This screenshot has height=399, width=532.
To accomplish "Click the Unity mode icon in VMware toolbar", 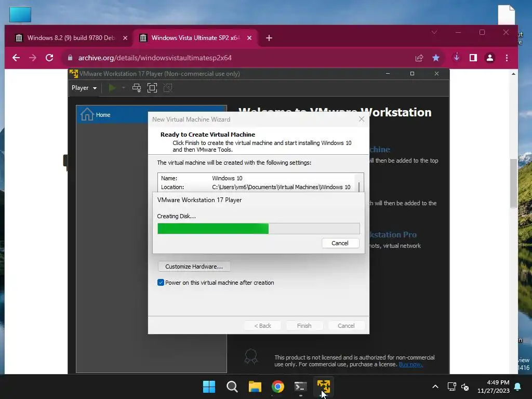I will point(168,88).
